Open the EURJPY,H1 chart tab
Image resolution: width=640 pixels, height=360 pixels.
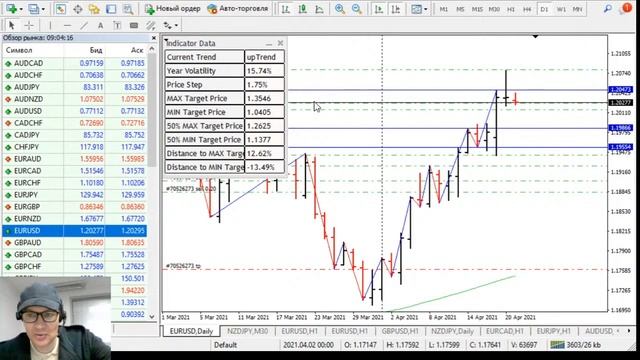point(553,331)
